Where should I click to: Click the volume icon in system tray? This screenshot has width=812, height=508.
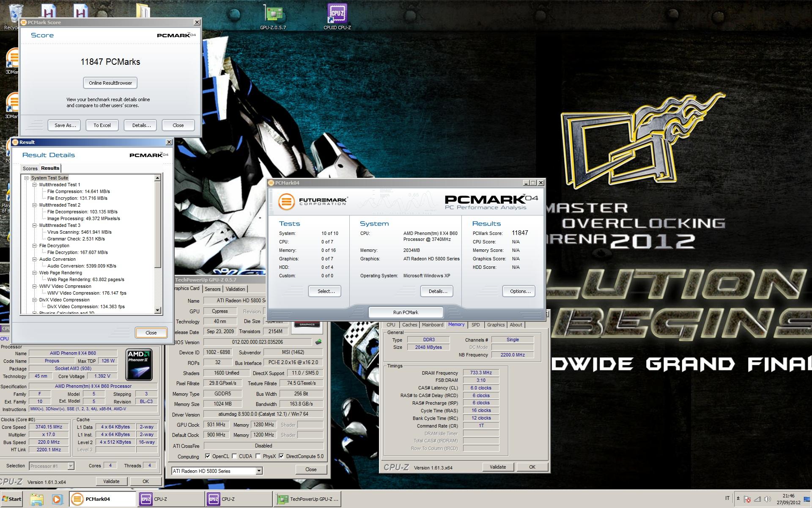tap(768, 499)
